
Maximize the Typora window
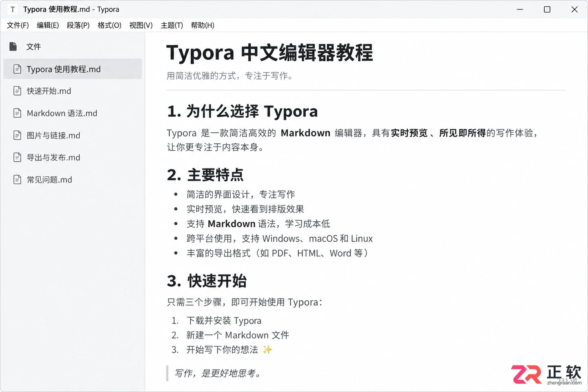(x=547, y=9)
